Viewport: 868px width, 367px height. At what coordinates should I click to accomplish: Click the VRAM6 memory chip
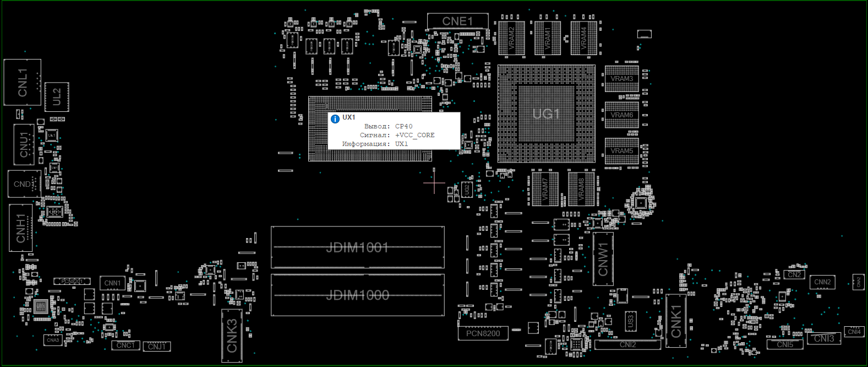(x=621, y=115)
